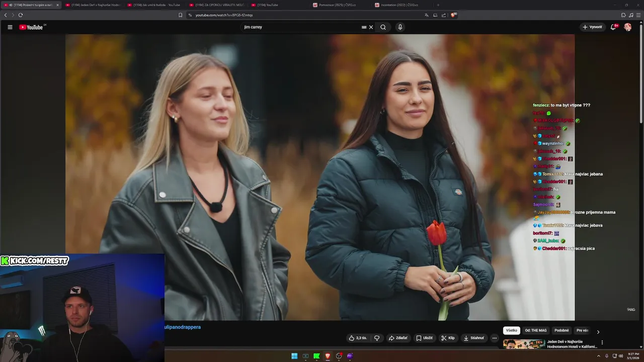Switch to Incantation (2022) ČSFD tab

click(x=402, y=5)
